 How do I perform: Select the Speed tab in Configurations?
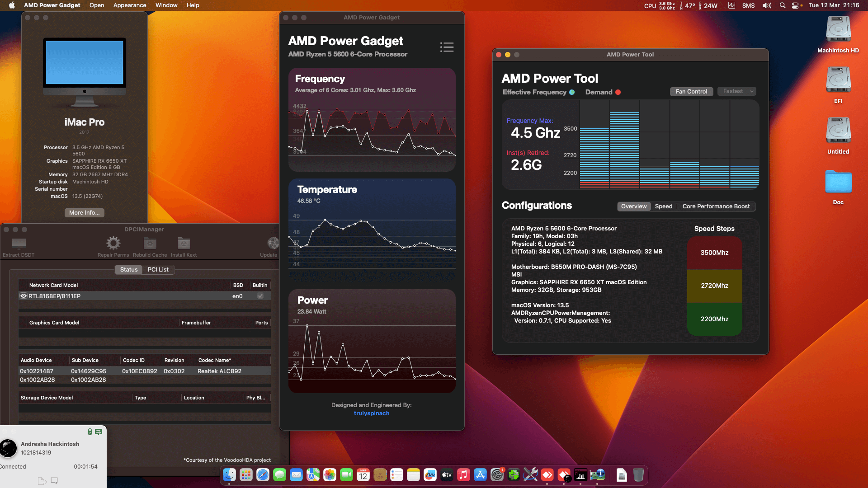coord(664,206)
